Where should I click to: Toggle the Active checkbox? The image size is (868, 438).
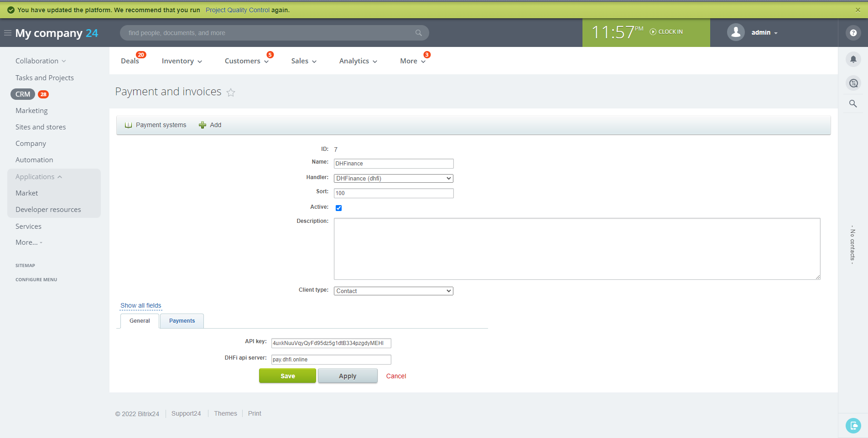(338, 208)
